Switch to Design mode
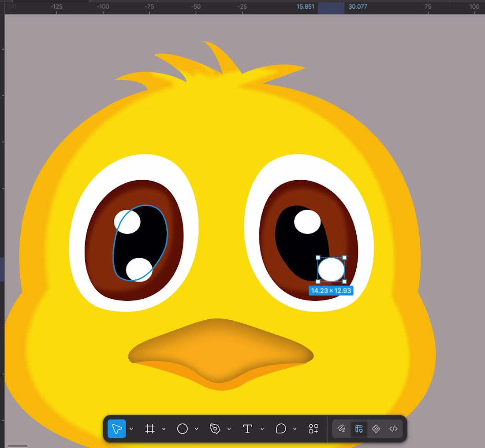The width and height of the screenshot is (485, 448). point(359,429)
